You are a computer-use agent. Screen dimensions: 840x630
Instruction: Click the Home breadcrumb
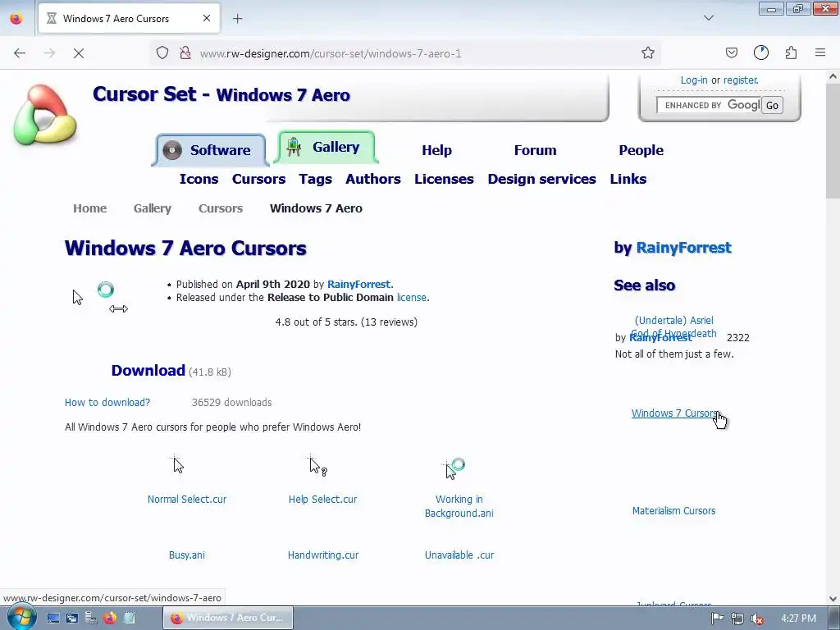(x=90, y=208)
